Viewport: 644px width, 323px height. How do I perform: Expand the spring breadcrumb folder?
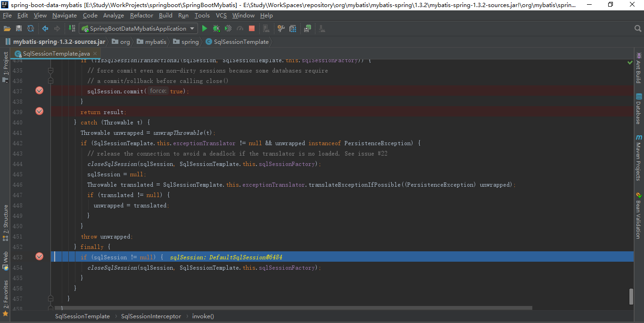(x=186, y=42)
